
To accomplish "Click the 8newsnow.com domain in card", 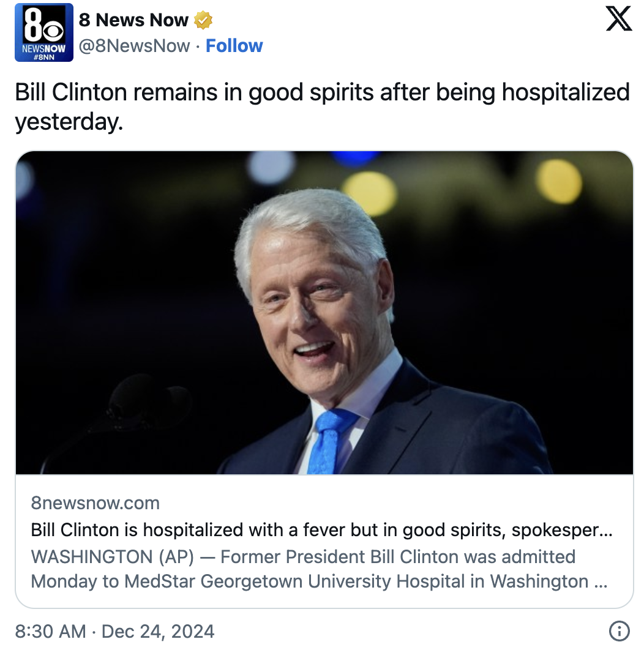I will pos(95,503).
